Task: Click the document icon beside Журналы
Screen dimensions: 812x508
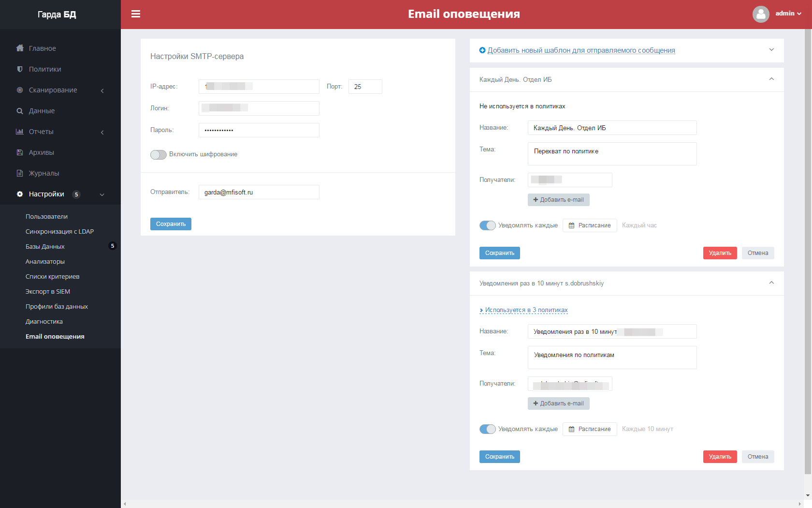Action: pos(20,173)
